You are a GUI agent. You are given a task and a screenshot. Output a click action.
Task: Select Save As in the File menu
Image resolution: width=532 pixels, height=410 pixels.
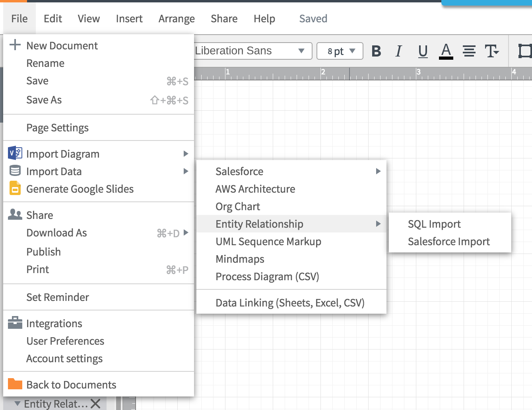[99, 100]
